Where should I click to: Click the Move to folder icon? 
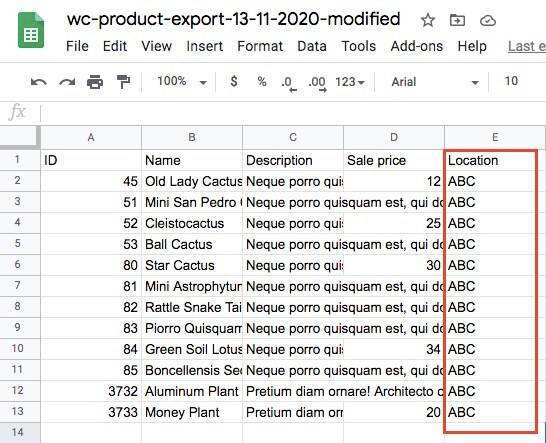[x=457, y=21]
